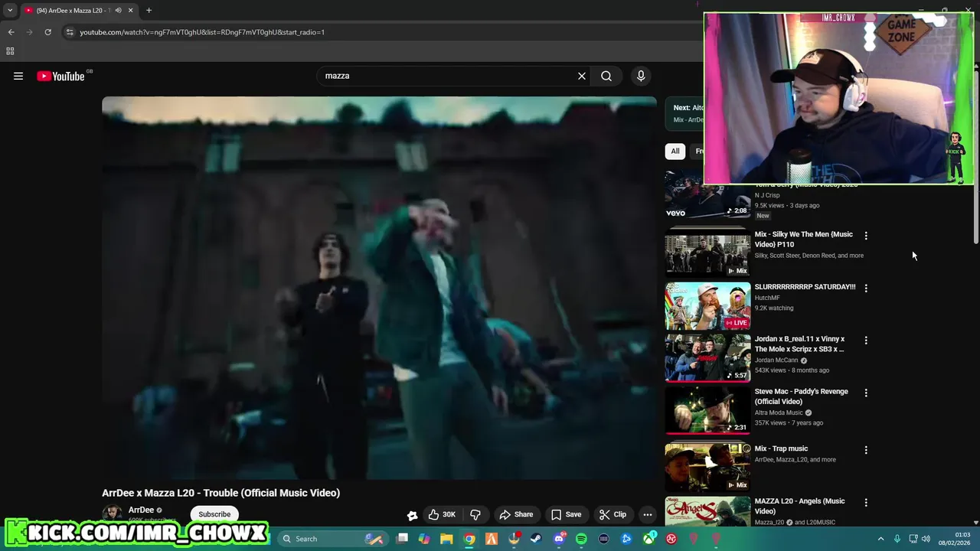Save the video to a playlist
This screenshot has width=980, height=551.
pyautogui.click(x=566, y=514)
